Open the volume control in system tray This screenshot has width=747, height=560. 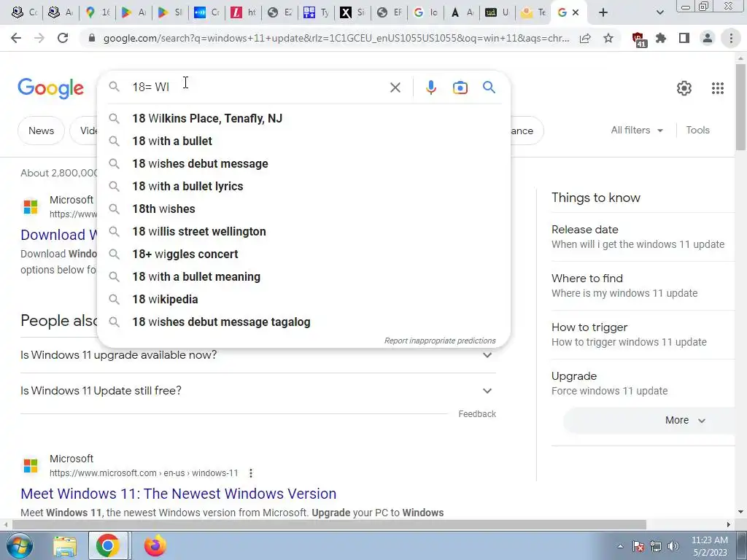tap(673, 546)
